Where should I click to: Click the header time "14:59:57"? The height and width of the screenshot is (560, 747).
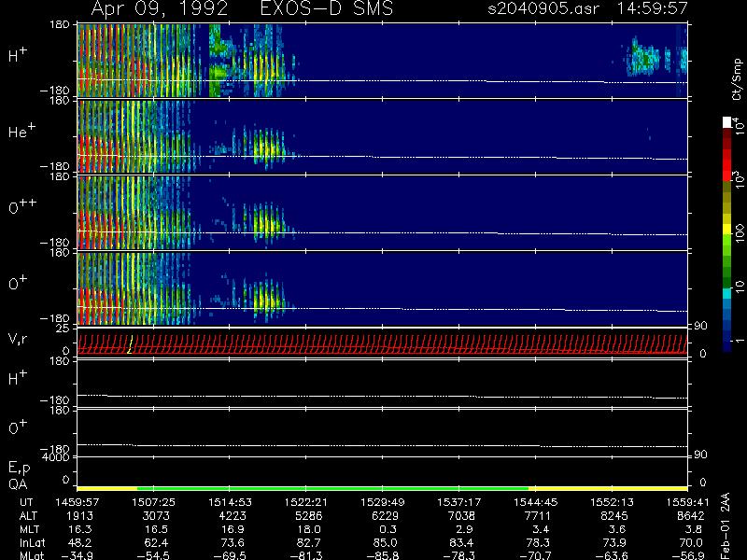(652, 8)
